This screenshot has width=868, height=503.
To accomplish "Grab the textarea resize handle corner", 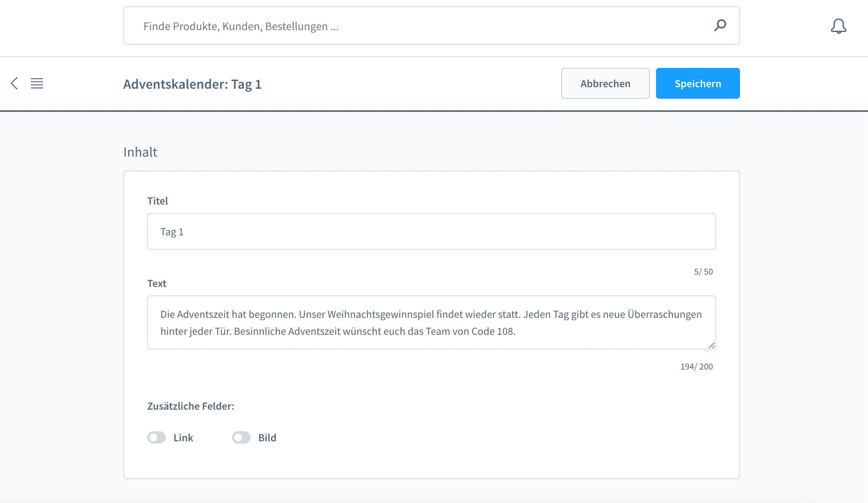I will [x=712, y=345].
